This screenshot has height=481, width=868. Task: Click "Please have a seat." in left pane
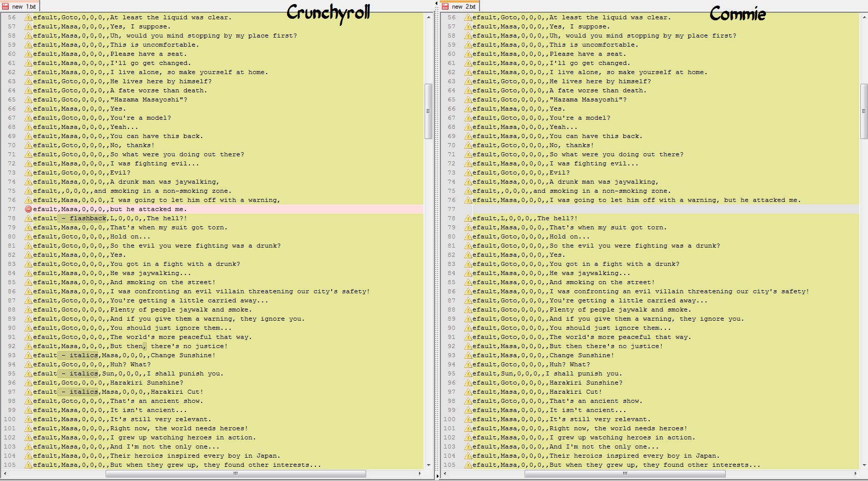point(148,54)
